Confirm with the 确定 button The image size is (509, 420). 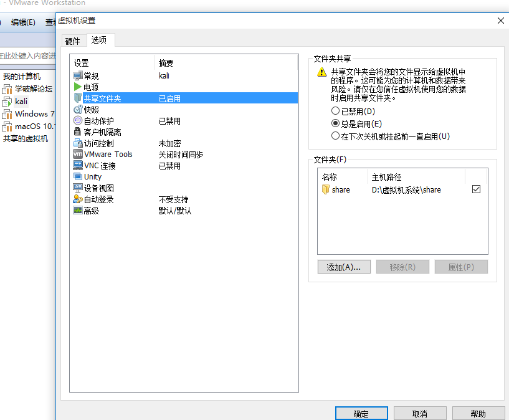[x=361, y=414]
